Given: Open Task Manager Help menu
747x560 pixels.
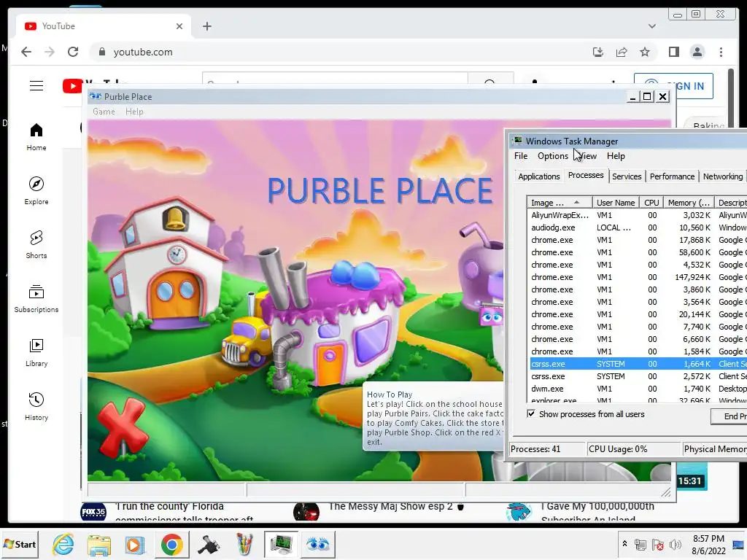Looking at the screenshot, I should [x=616, y=156].
